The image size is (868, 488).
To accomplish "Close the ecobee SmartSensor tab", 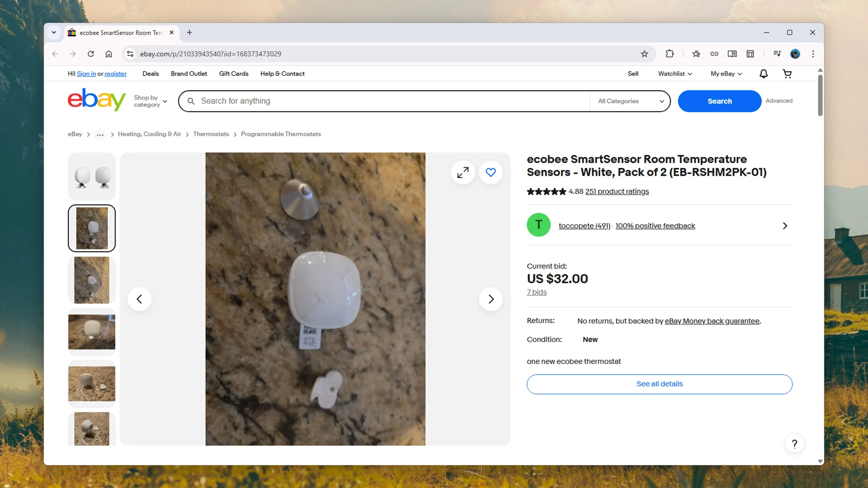I will pyautogui.click(x=171, y=33).
